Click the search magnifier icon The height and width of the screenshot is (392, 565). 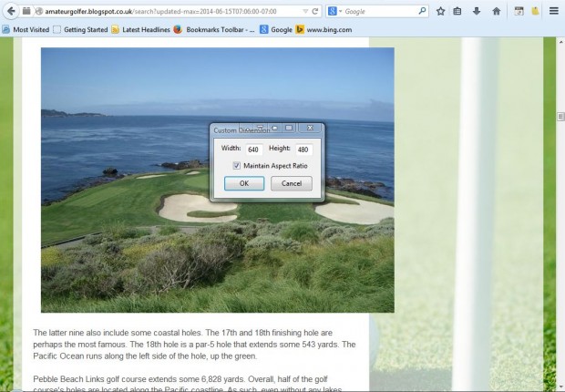tap(422, 11)
